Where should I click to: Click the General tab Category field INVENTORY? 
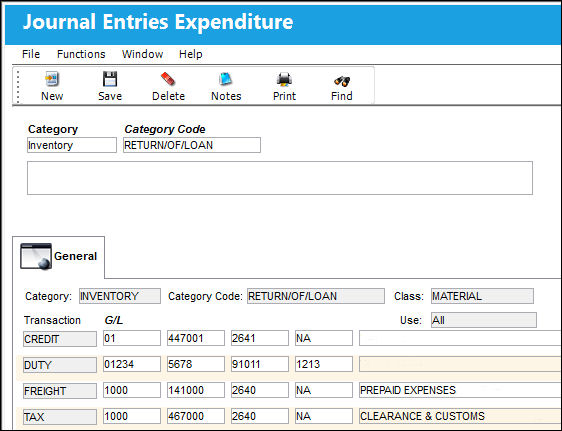[x=120, y=296]
